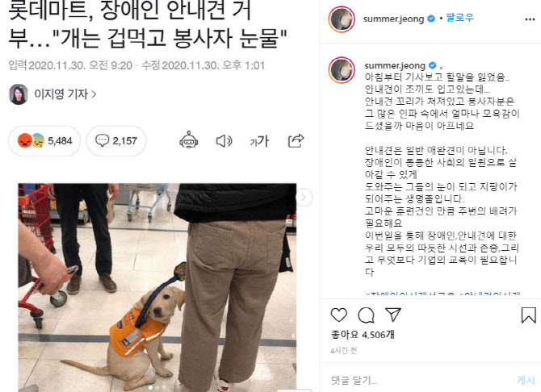Screen dimensions: 541x392
Task: Open the three-dot more options menu
Action: tap(530, 19)
